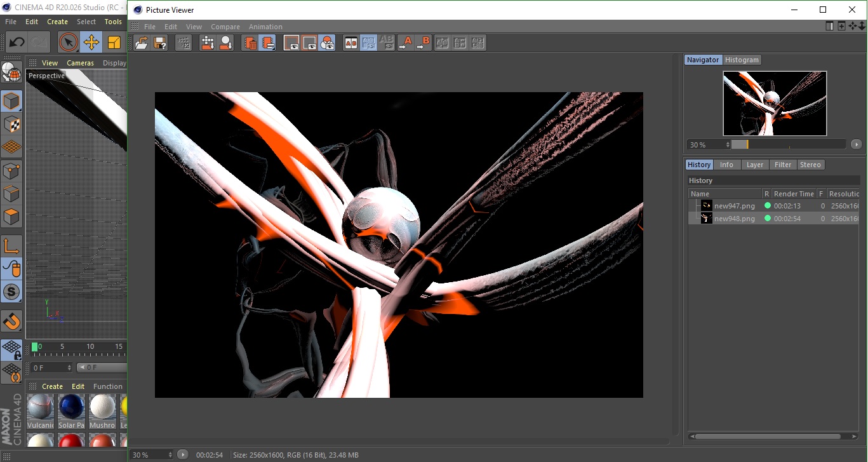Open the Compare menu

(x=225, y=27)
